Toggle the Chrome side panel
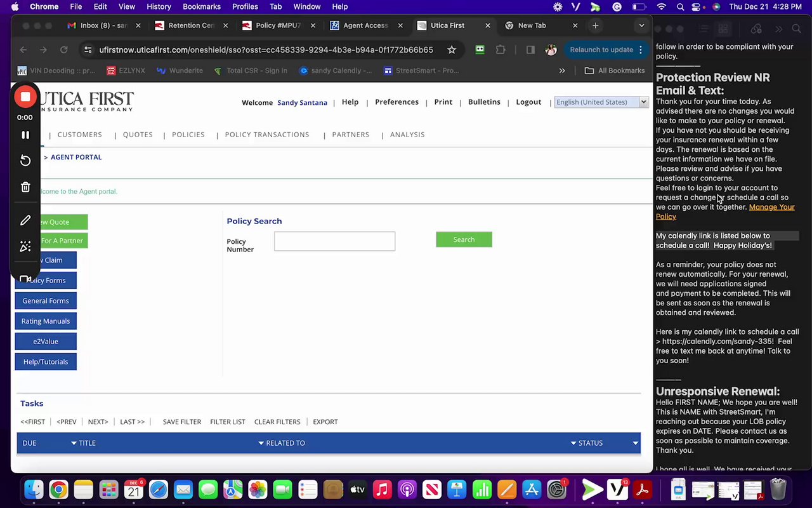The height and width of the screenshot is (508, 812). pos(530,50)
